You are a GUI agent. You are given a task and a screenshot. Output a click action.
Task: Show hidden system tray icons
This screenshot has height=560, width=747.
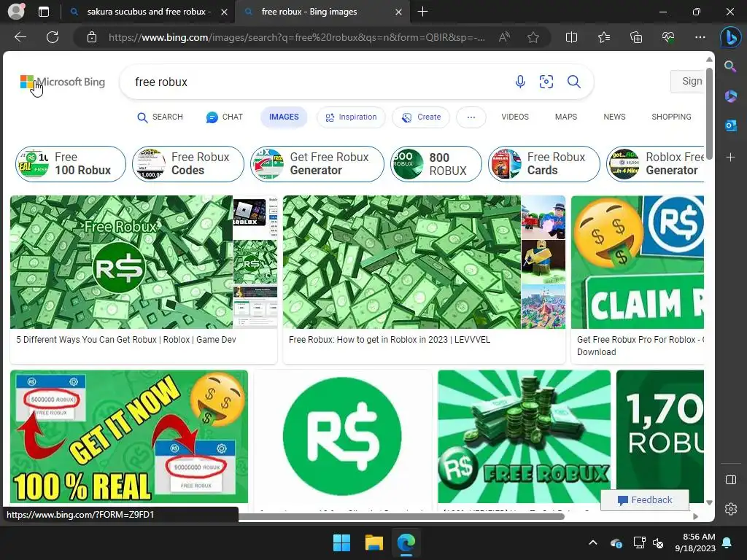(x=592, y=542)
